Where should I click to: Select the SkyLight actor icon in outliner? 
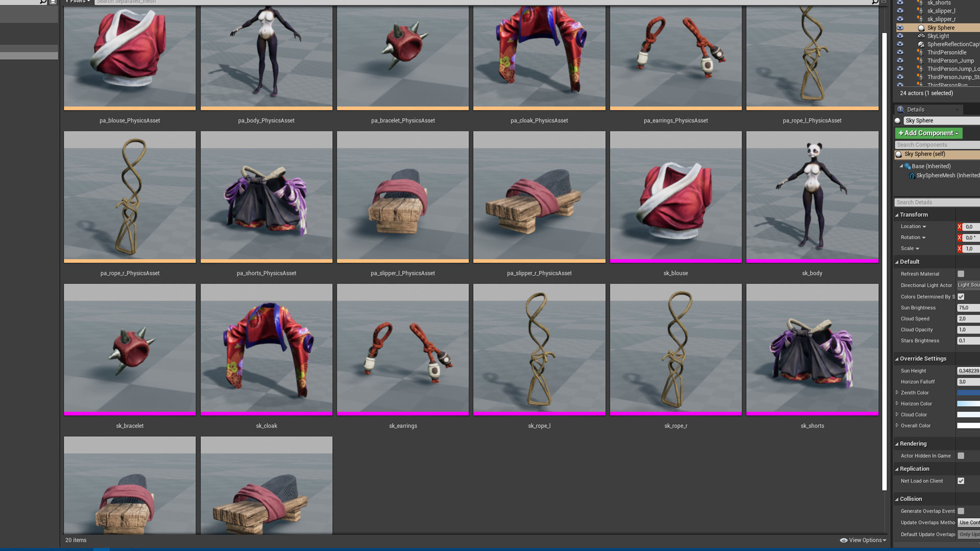click(921, 36)
